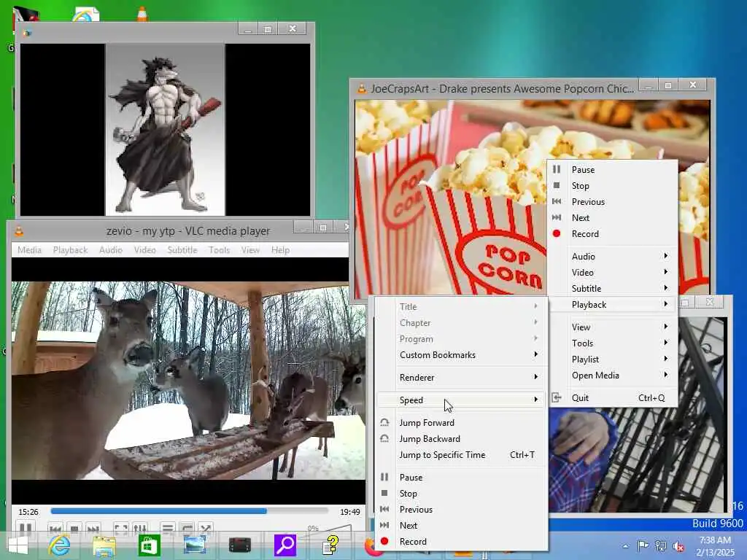
Task: Click the VLC cone icon in zevio title bar
Action: coord(20,231)
